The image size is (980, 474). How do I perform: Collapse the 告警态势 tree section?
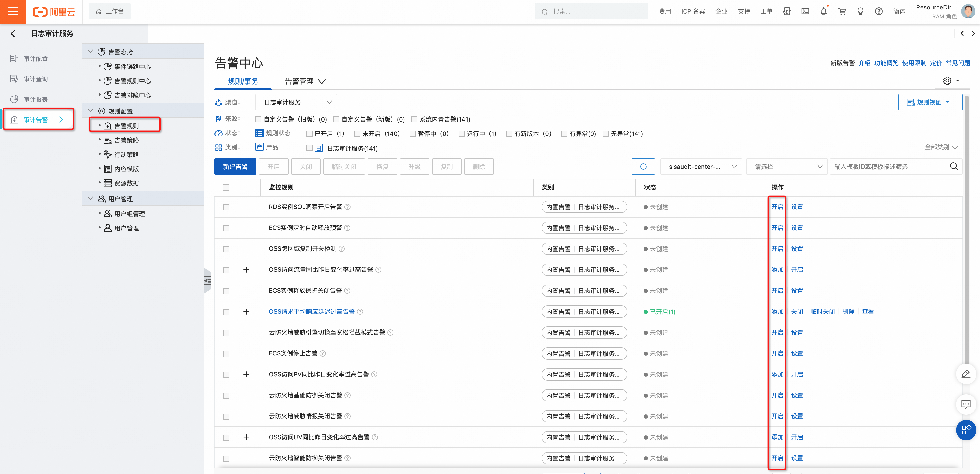tap(90, 51)
